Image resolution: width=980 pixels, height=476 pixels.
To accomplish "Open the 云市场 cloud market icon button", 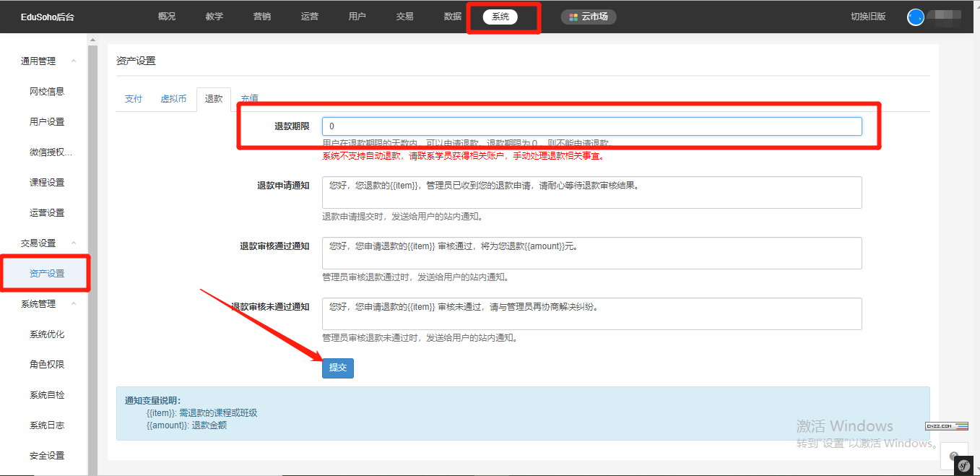I will point(588,17).
